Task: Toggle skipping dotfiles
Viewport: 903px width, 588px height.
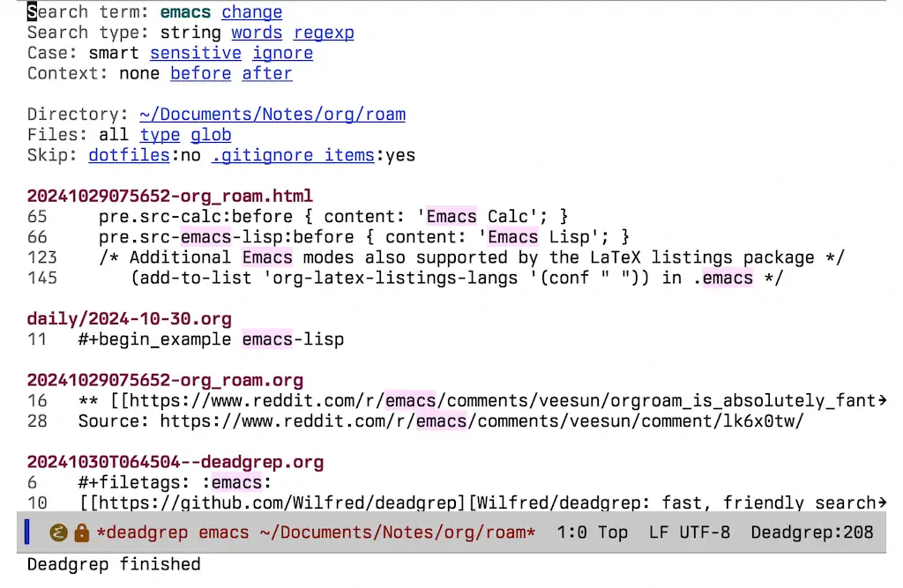Action: point(129,155)
